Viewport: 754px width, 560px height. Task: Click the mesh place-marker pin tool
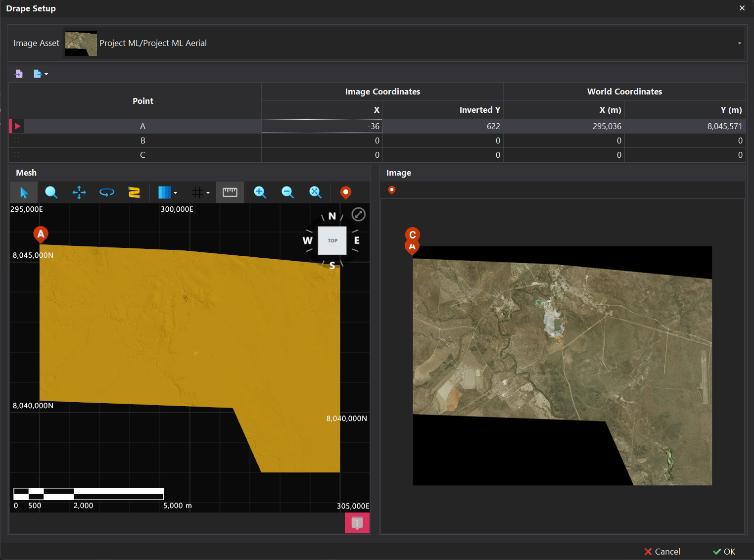click(x=346, y=192)
